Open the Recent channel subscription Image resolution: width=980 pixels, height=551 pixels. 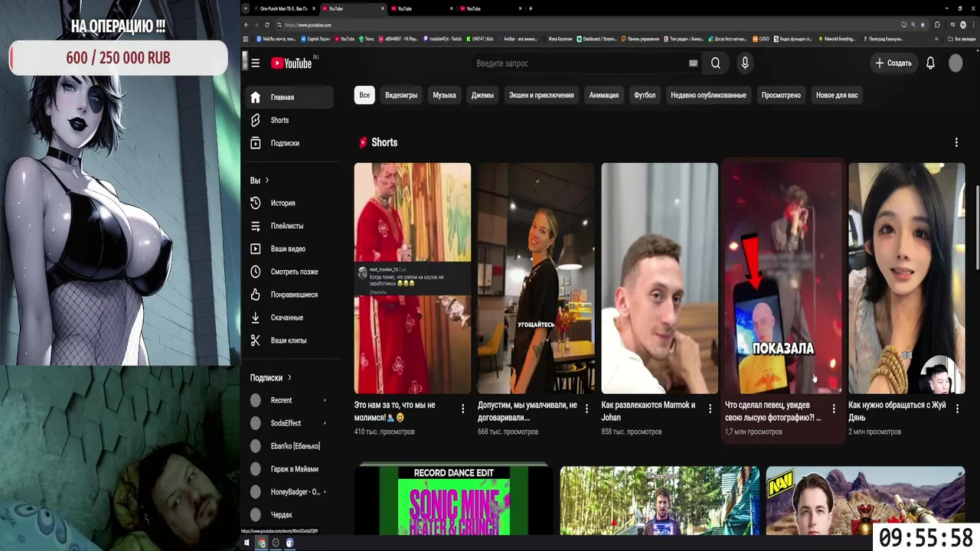coord(290,400)
